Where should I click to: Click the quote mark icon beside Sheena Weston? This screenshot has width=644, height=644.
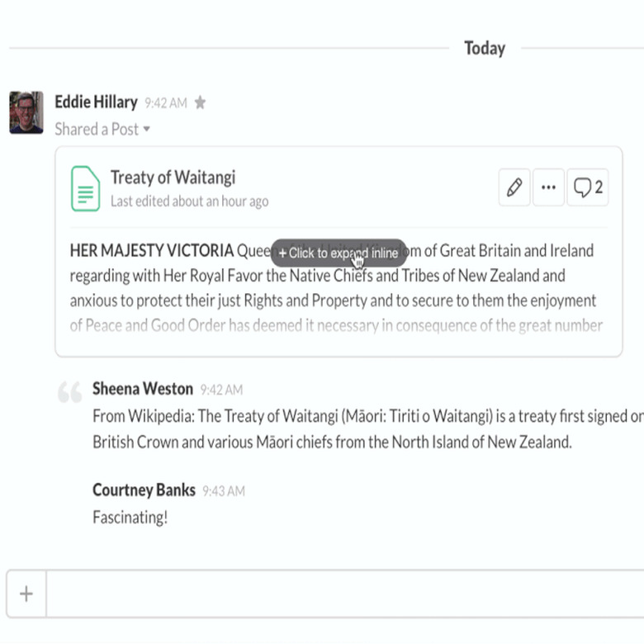[x=70, y=392]
